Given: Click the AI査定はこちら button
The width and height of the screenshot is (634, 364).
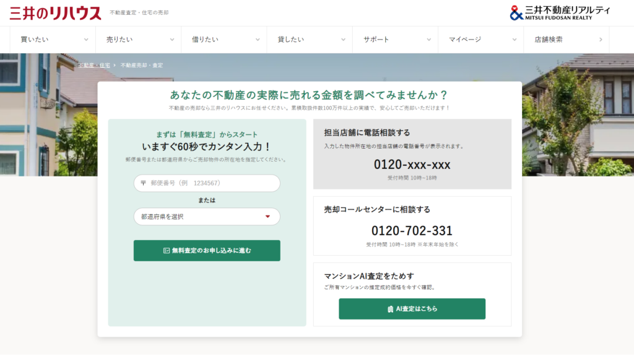Looking at the screenshot, I should [x=412, y=309].
